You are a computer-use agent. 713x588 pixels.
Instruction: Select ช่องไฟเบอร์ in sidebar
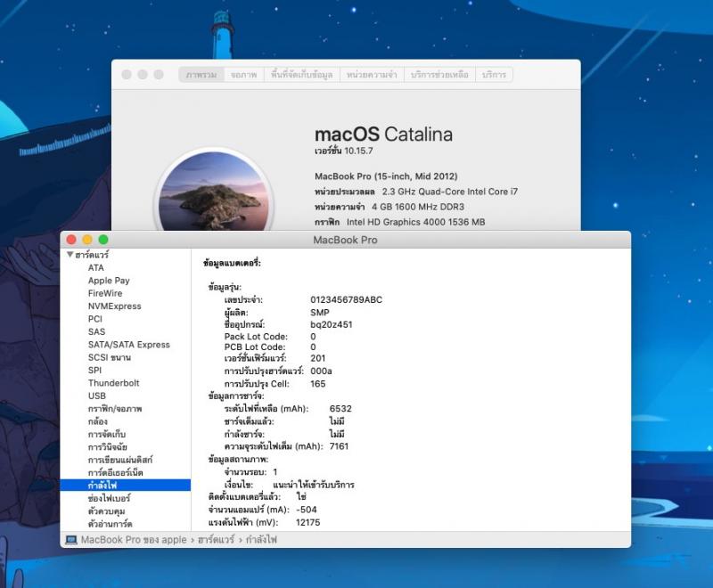(x=109, y=498)
